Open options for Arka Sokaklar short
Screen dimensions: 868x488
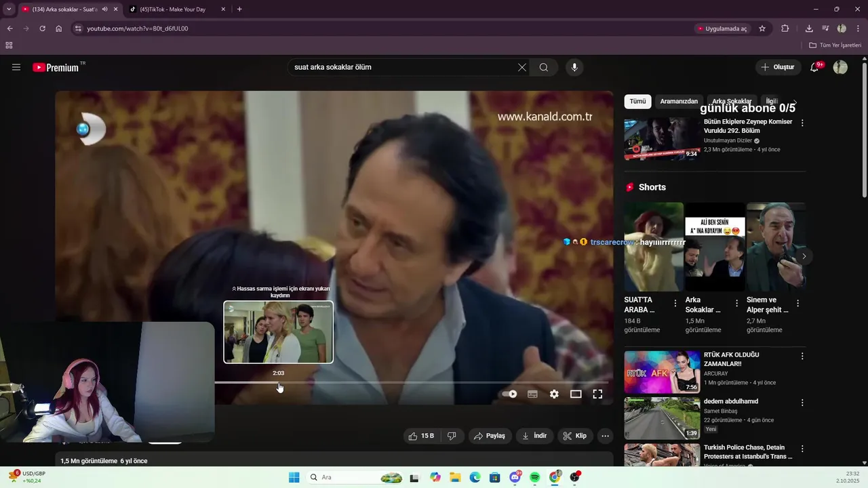coord(736,304)
